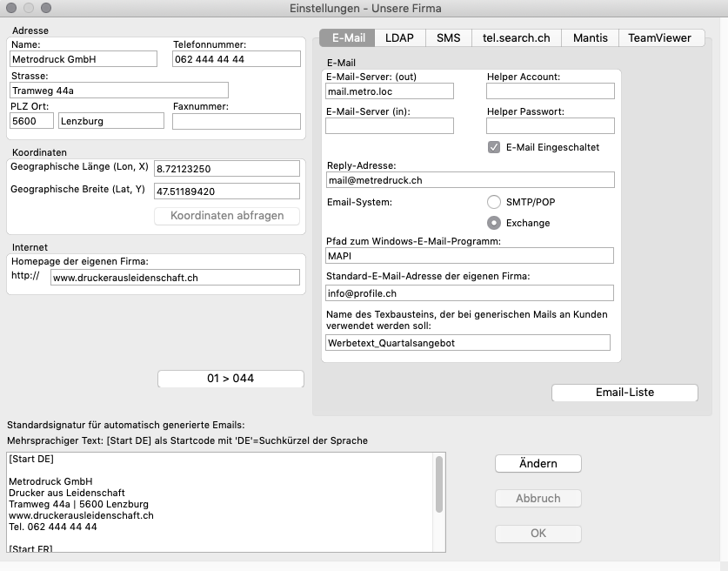Select the SMTP/POP radio button
This screenshot has height=571, width=728.
(x=494, y=201)
